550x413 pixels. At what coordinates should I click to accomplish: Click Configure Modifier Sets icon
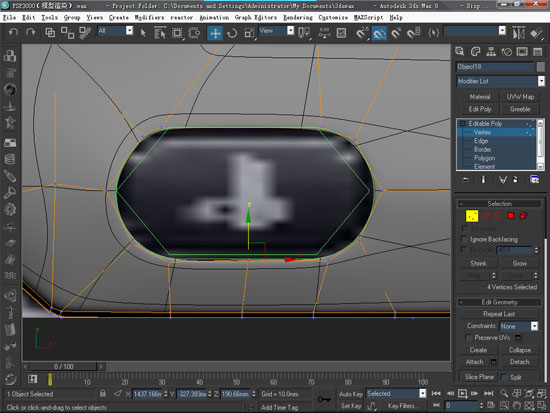(x=535, y=180)
